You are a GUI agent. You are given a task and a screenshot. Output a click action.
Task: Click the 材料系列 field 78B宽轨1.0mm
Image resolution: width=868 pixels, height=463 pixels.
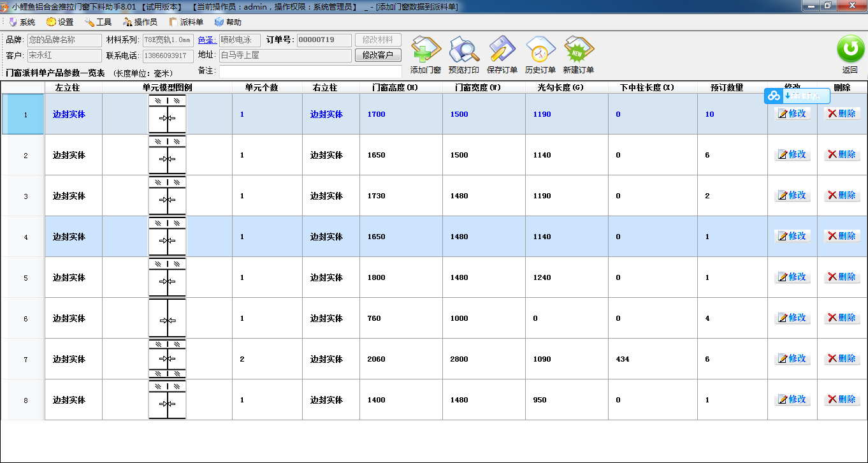pos(168,40)
